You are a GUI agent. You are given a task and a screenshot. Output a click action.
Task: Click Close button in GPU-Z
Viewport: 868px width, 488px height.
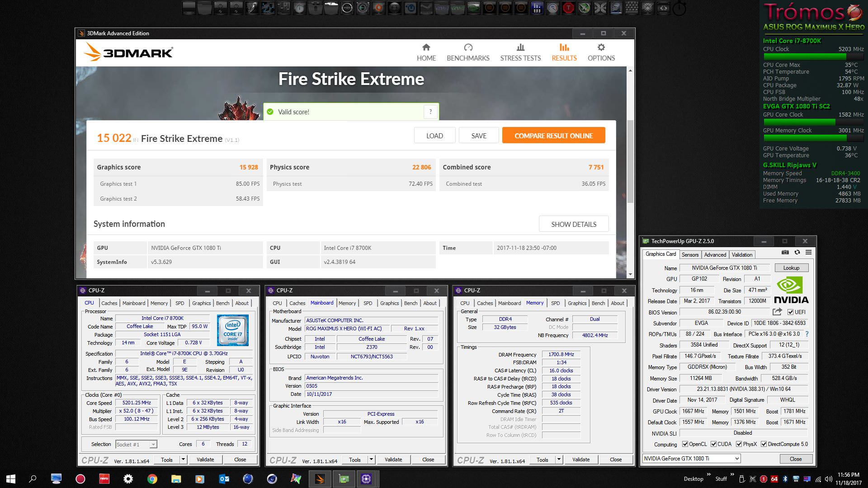coord(796,459)
